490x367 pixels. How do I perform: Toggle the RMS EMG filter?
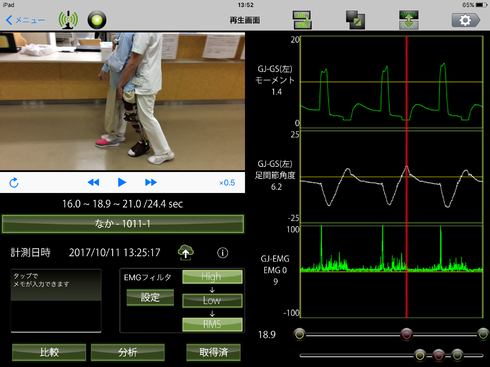click(x=212, y=324)
